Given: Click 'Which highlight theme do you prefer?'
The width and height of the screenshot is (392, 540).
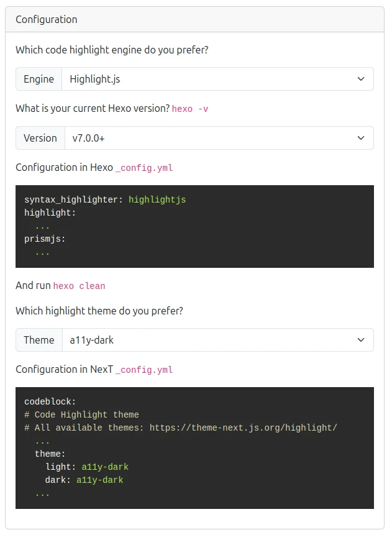Looking at the screenshot, I should [x=99, y=311].
